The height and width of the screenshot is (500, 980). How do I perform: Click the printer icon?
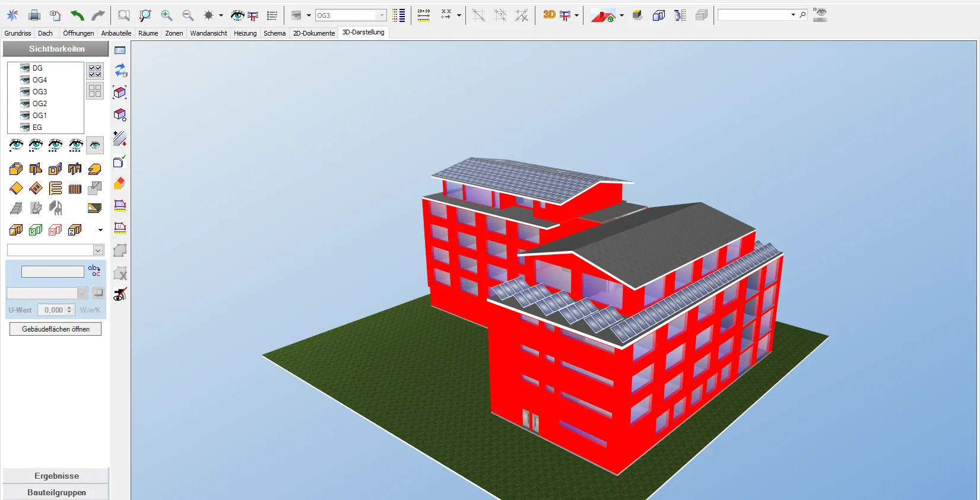coord(34,15)
